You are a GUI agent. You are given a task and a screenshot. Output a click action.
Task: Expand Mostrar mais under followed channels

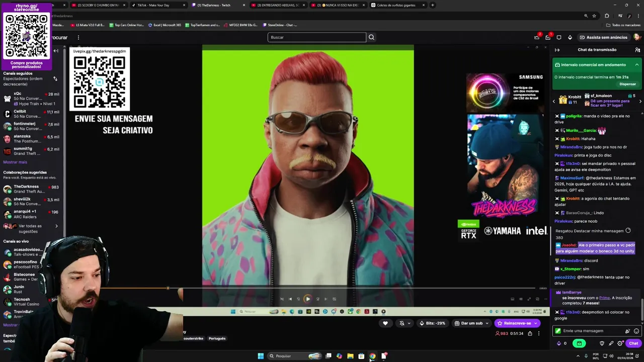(x=15, y=162)
